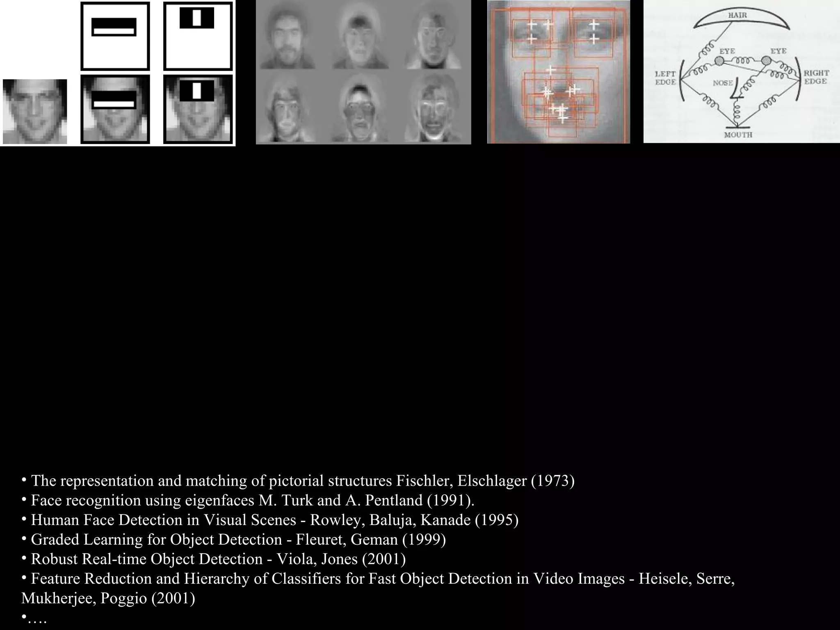Select the 'Graded Learning for Object Detection' line

(x=234, y=539)
